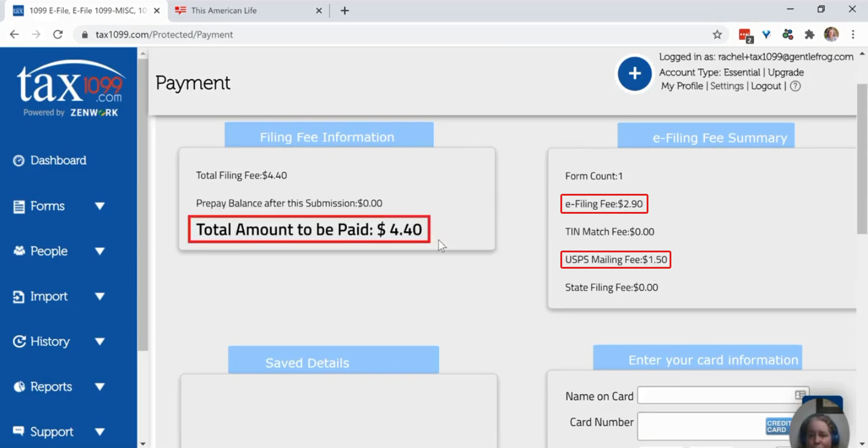The width and height of the screenshot is (868, 448).
Task: Expand the Reports sidebar arrow
Action: click(x=100, y=387)
